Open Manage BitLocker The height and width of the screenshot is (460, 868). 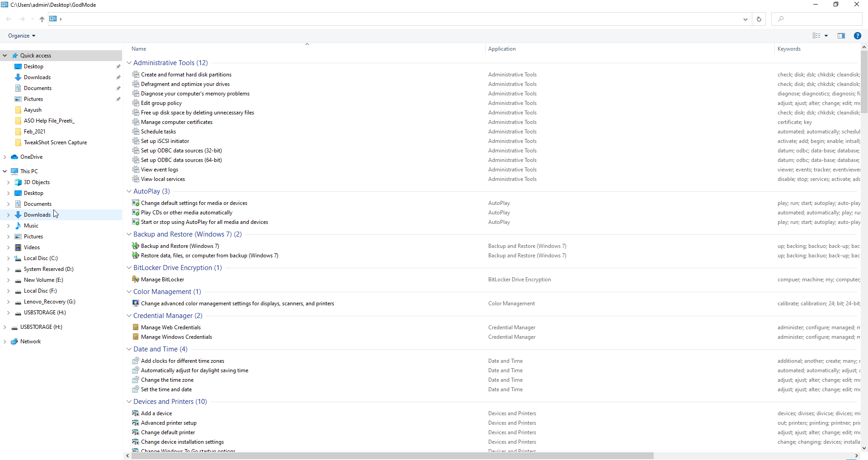pyautogui.click(x=162, y=279)
